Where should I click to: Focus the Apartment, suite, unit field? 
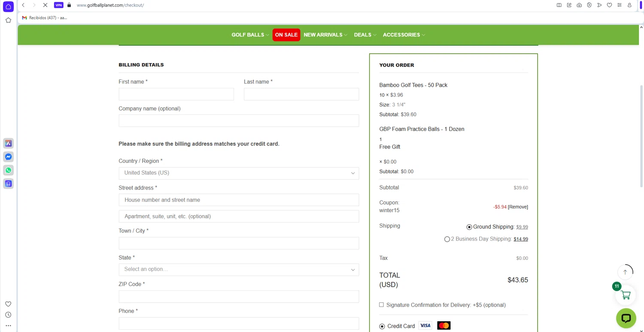239,216
